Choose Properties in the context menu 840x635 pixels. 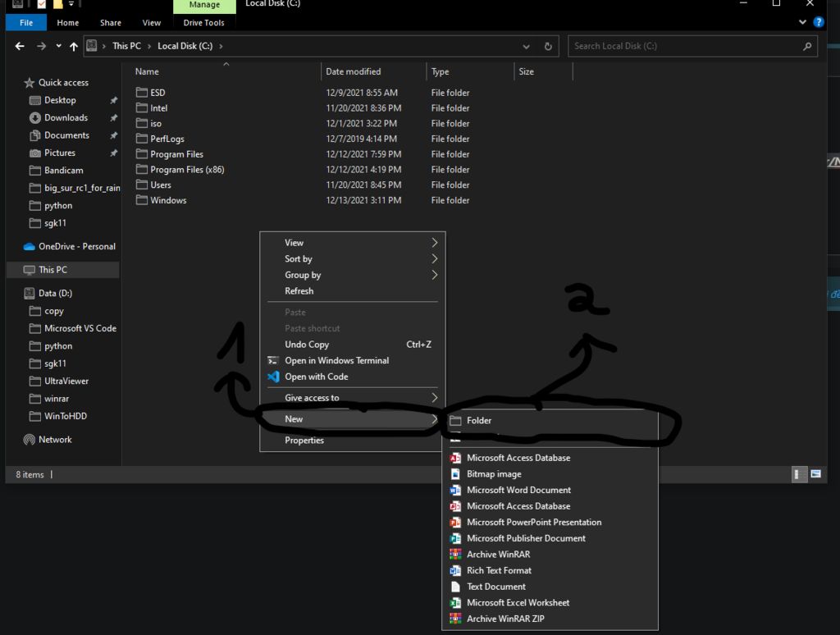pos(353,441)
